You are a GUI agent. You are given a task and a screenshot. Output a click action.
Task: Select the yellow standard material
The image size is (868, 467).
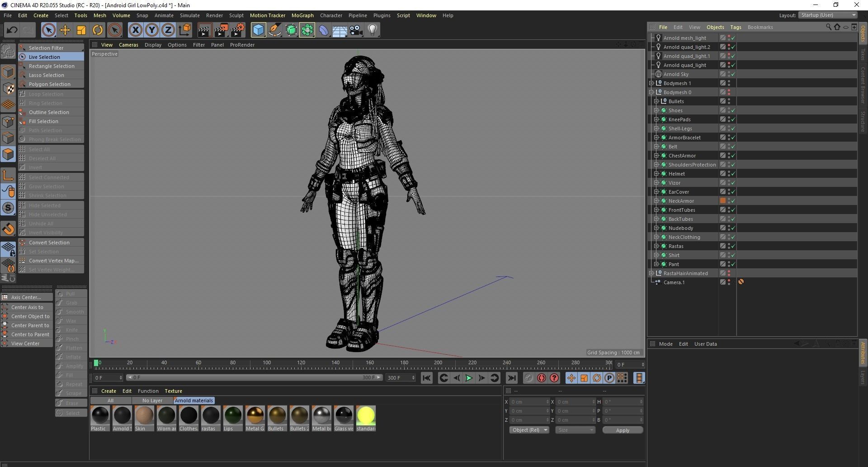tap(366, 419)
